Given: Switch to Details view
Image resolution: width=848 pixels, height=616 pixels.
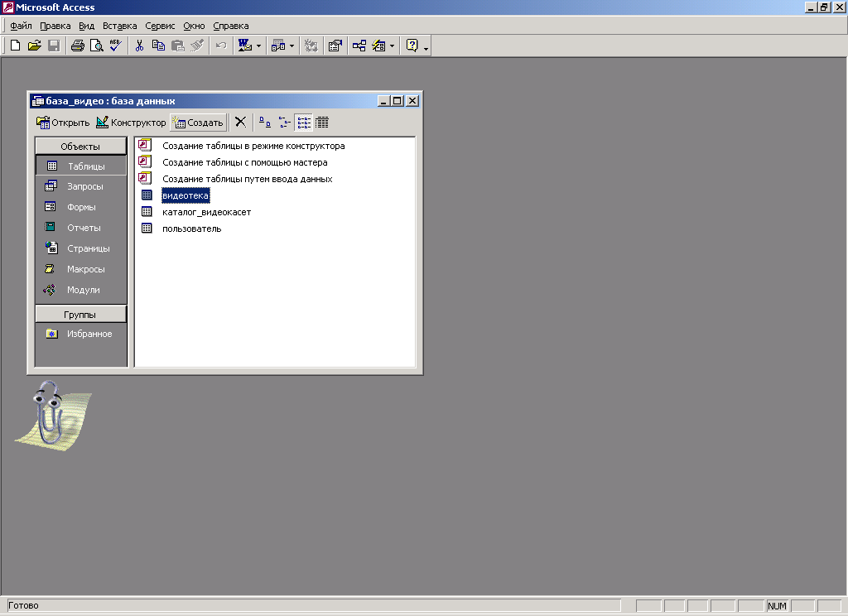Looking at the screenshot, I should [322, 123].
